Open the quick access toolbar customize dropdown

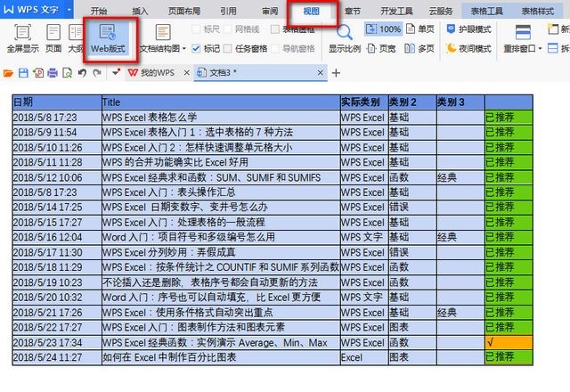point(116,73)
